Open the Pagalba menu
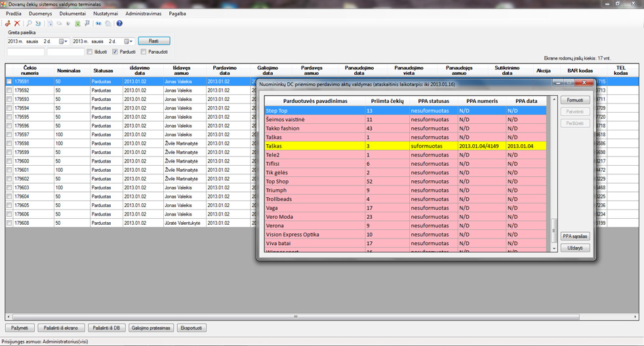The height and width of the screenshot is (346, 644). pos(178,14)
